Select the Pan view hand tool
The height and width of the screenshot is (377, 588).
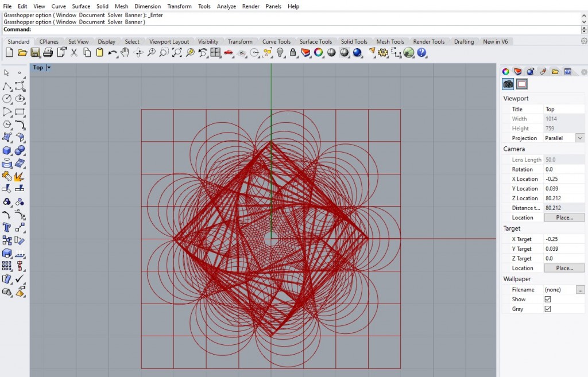[x=125, y=53]
